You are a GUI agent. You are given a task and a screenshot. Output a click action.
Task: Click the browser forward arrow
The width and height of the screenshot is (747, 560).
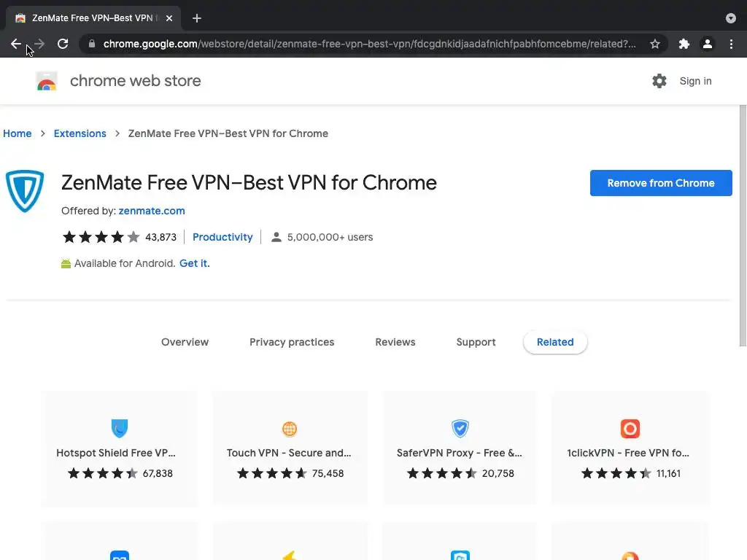(39, 44)
